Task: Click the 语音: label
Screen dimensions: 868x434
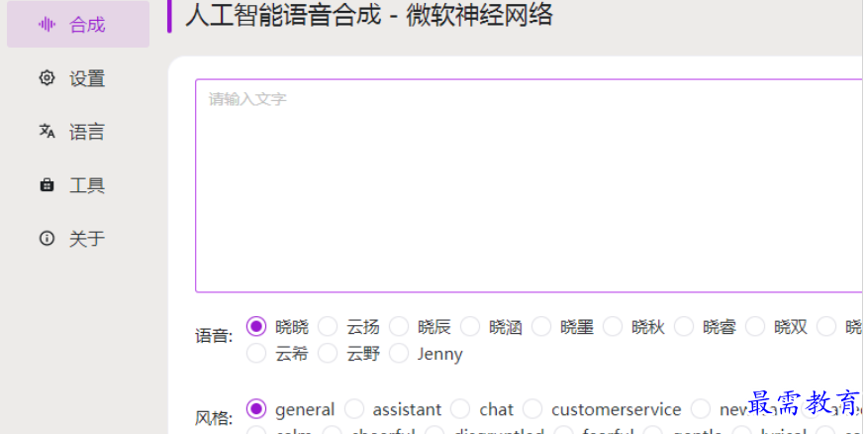Action: pyautogui.click(x=214, y=335)
